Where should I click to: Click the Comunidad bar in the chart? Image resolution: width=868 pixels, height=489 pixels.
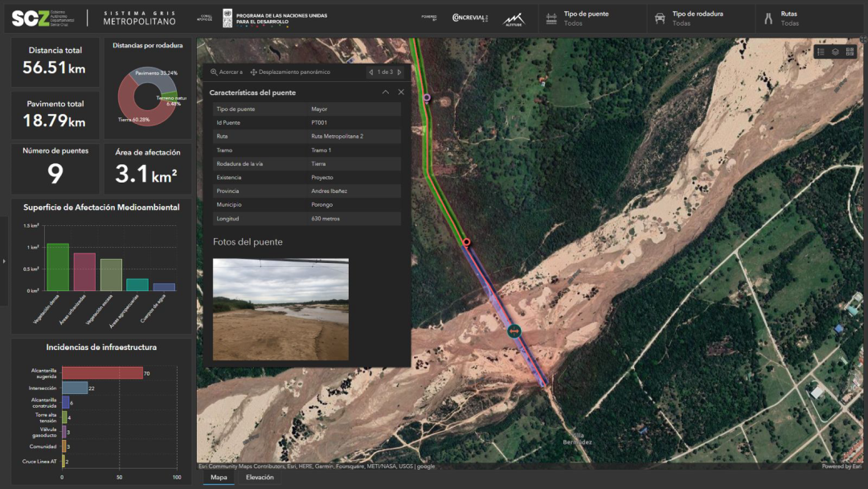(x=63, y=446)
